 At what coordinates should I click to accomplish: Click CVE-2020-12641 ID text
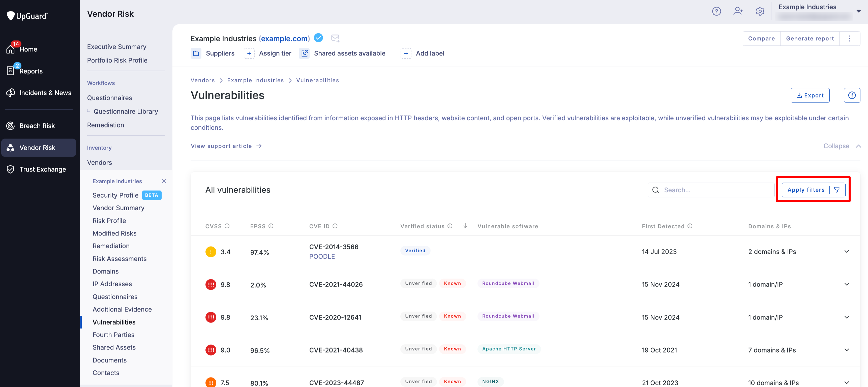335,317
